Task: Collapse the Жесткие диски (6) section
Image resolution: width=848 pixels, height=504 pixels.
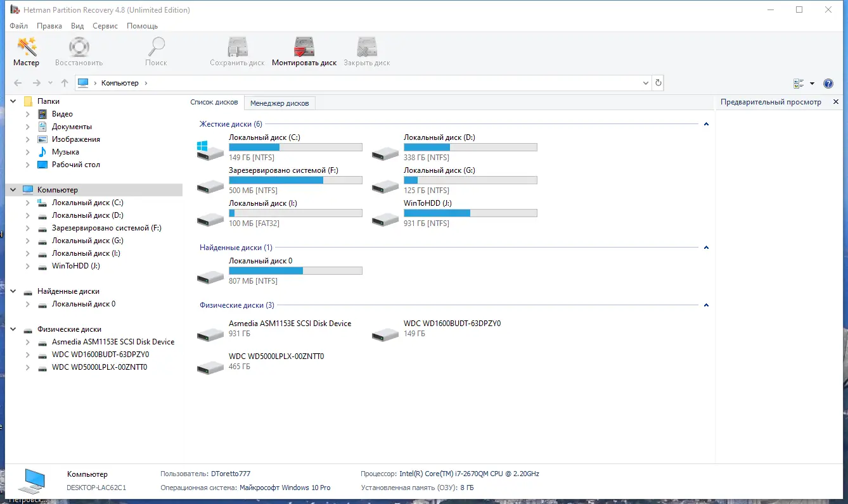Action: [x=706, y=124]
